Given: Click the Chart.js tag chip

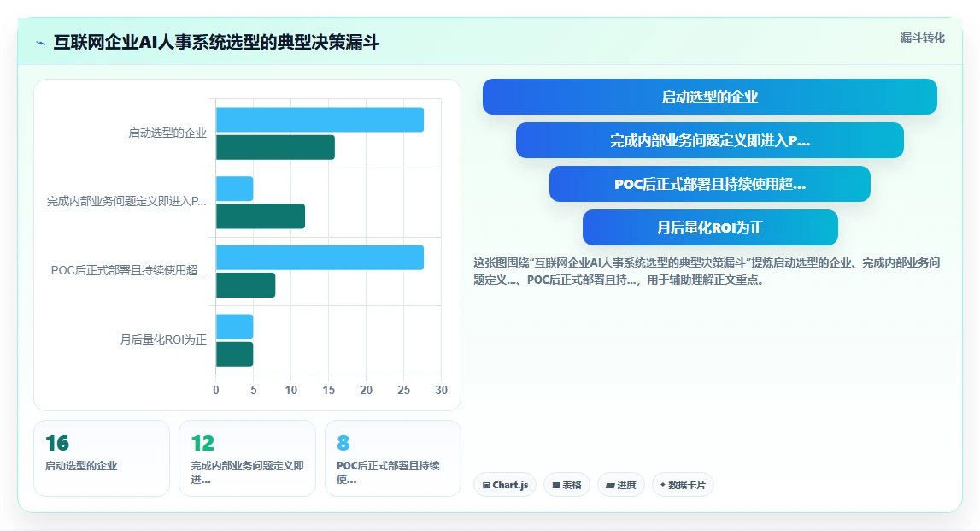Looking at the screenshot, I should point(505,485).
